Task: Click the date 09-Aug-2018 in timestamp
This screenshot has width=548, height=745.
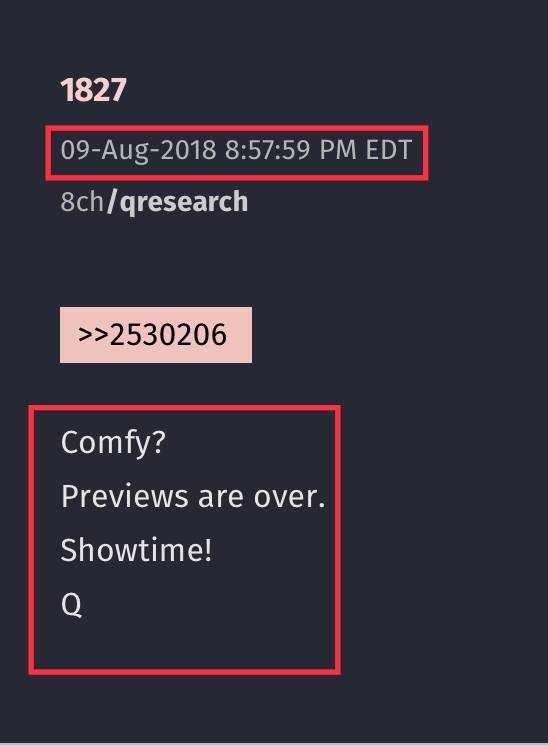Action: 138,151
